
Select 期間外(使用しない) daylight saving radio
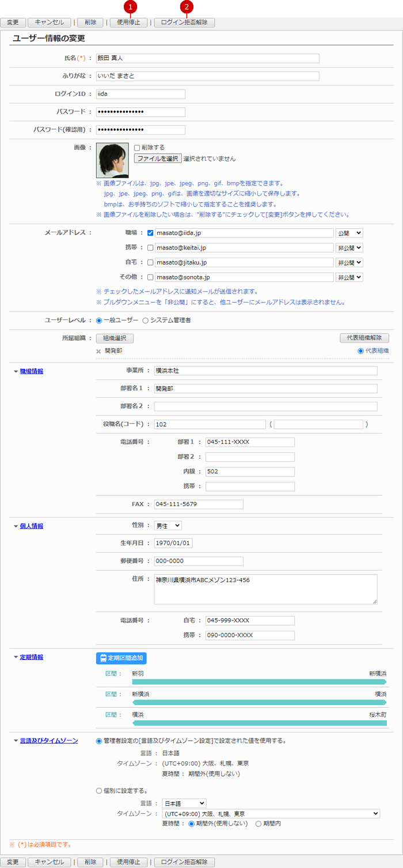pos(192,824)
